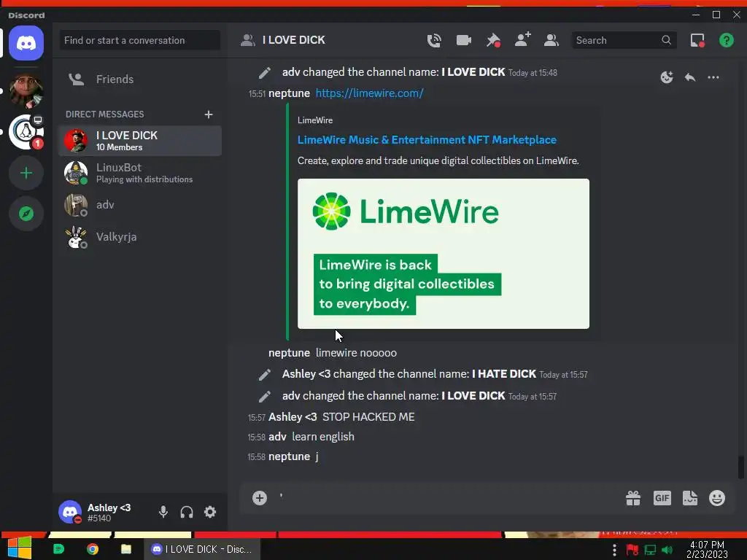Create a new DM with the plus icon
This screenshot has width=747, height=560.
tap(208, 114)
